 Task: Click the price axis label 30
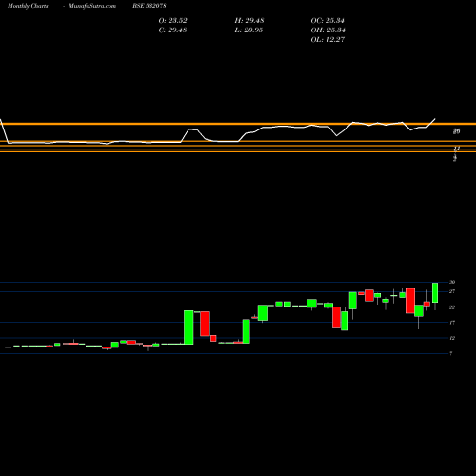452,282
